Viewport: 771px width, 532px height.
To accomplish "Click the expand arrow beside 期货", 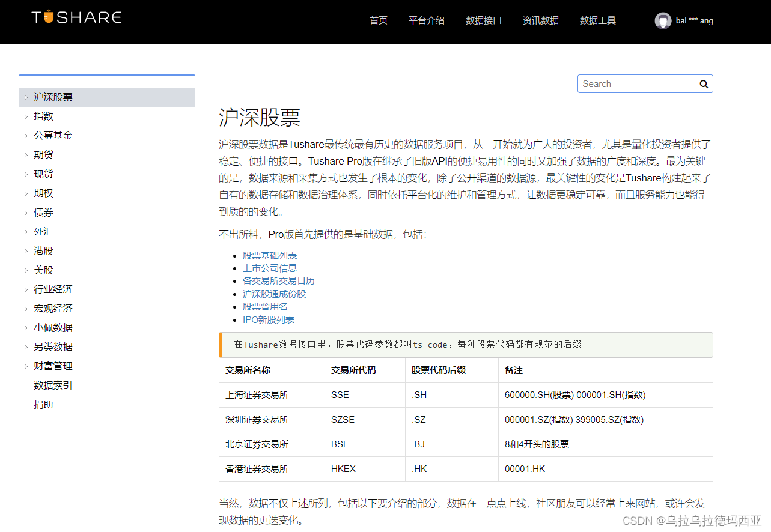I will [26, 154].
